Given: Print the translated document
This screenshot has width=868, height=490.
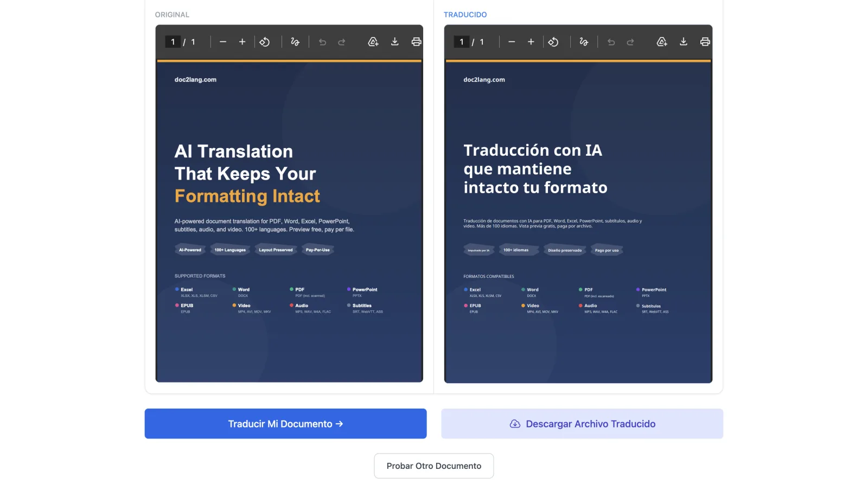Looking at the screenshot, I should 705,42.
